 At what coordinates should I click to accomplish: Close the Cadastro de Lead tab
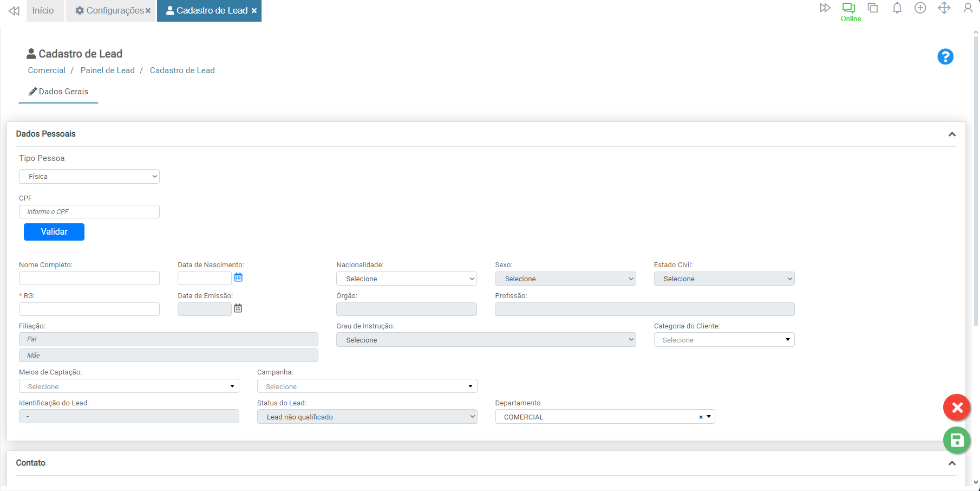[254, 11]
